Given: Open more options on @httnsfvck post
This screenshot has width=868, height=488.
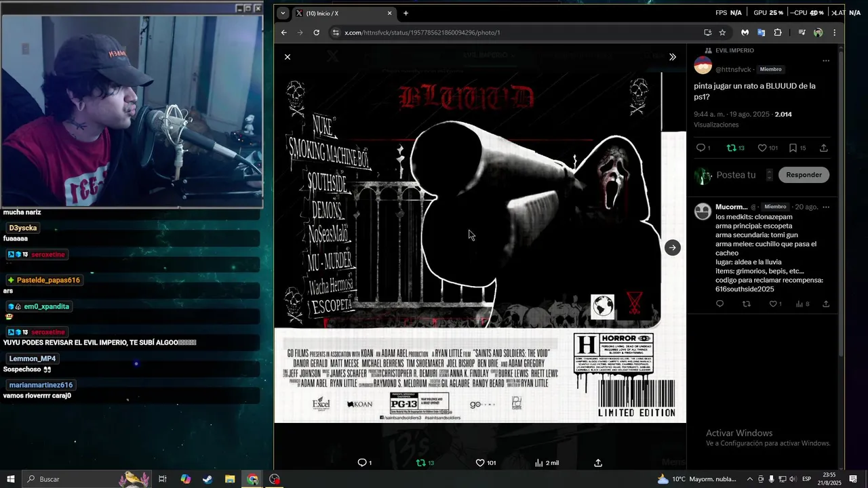Looking at the screenshot, I should click(826, 61).
